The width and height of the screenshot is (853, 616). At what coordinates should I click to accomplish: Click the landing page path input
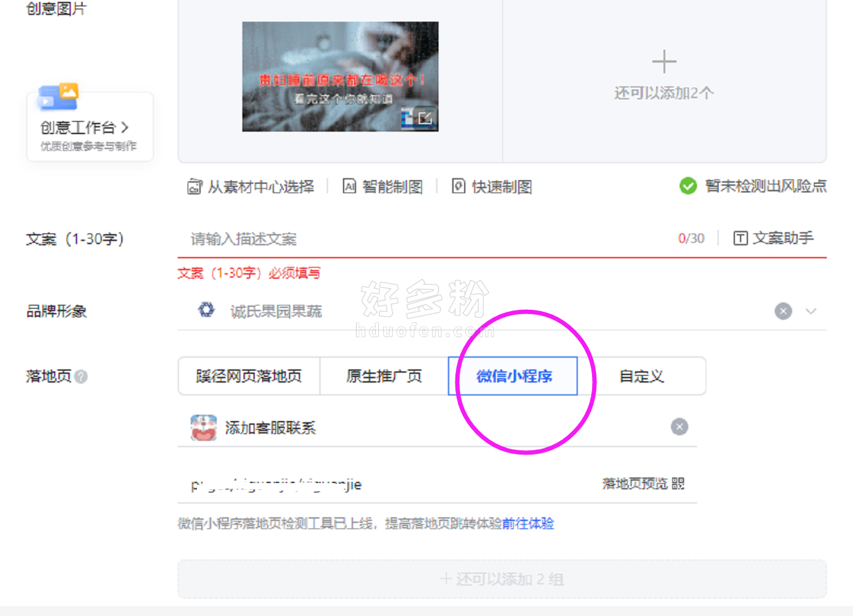pos(385,484)
